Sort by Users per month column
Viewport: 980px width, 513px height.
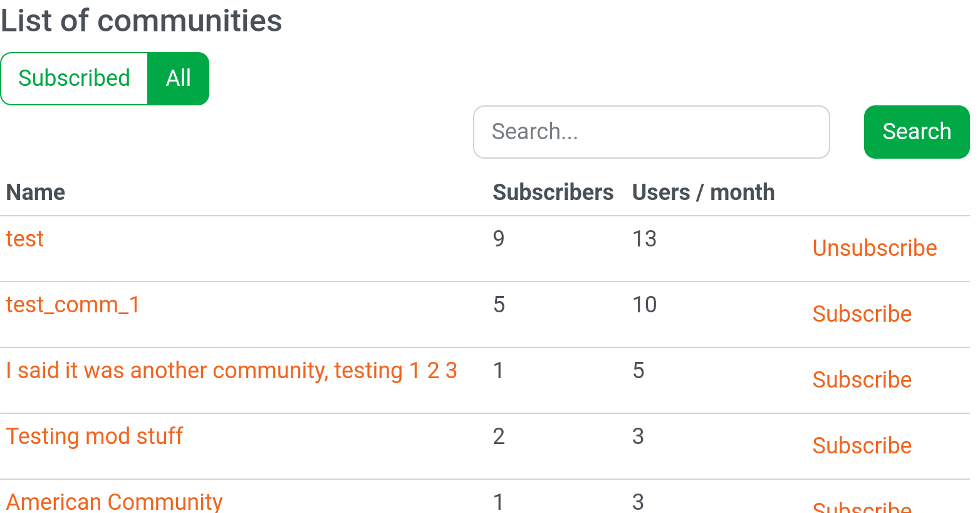(x=703, y=192)
